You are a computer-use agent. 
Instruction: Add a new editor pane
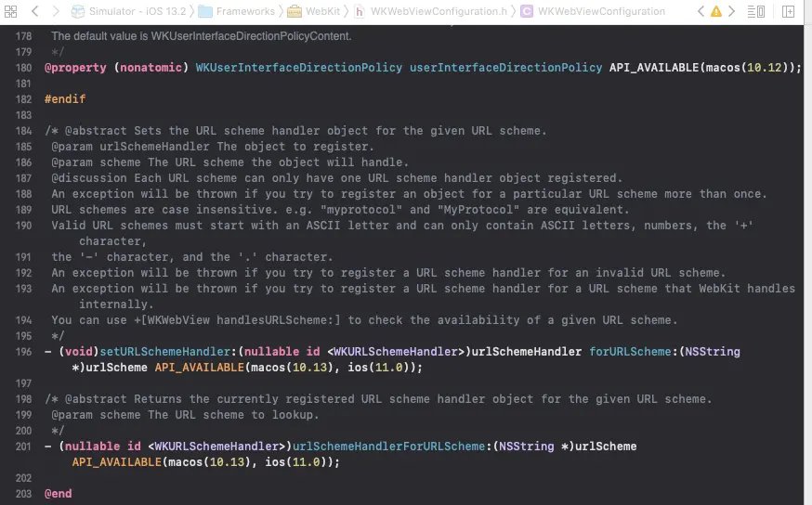pos(788,11)
